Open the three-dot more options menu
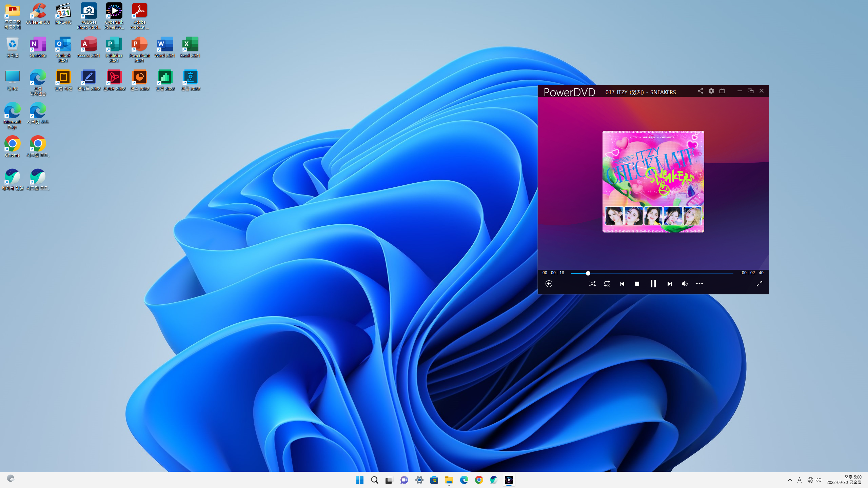 point(699,284)
